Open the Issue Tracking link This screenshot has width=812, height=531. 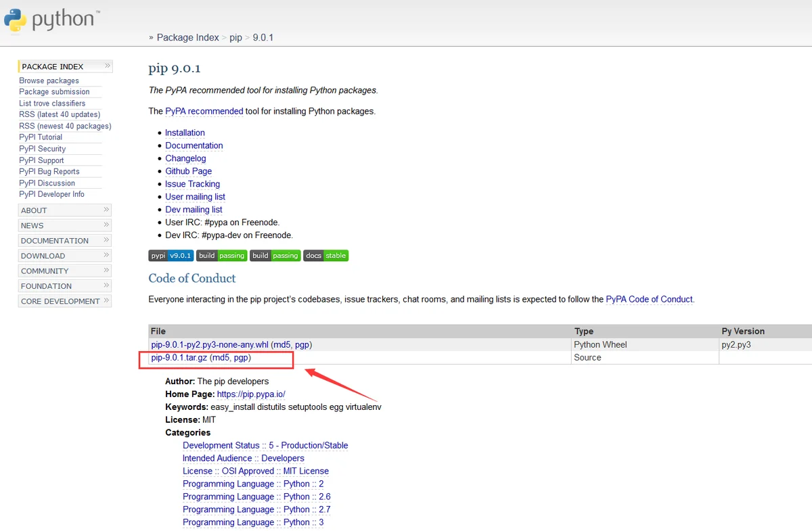(193, 184)
